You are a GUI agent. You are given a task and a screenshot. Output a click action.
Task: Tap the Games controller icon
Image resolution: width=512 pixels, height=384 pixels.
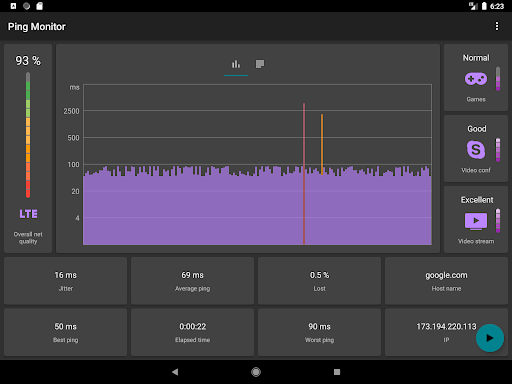(x=476, y=79)
